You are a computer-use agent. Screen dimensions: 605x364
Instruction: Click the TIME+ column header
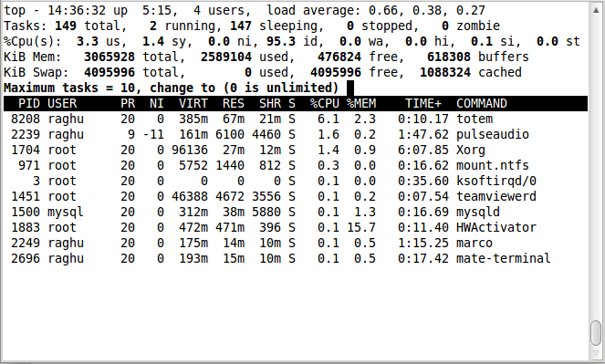click(x=423, y=103)
